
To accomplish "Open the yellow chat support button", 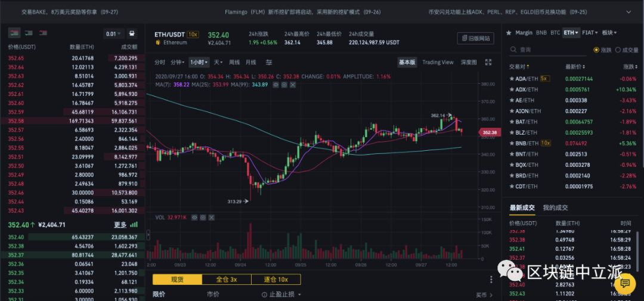I will [625, 283].
